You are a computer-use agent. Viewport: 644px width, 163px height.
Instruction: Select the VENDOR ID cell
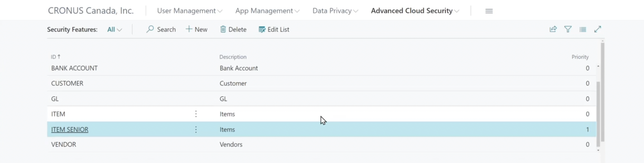tap(64, 144)
